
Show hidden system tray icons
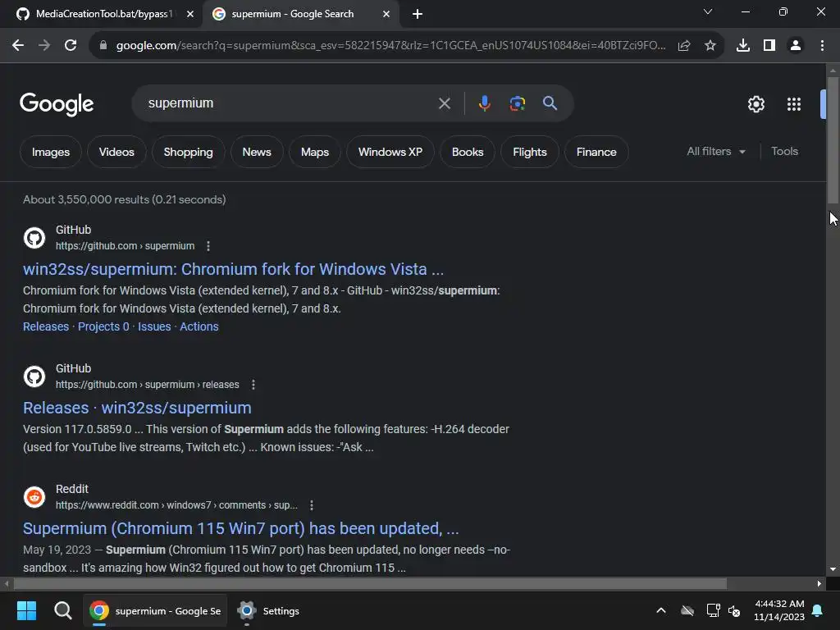661,610
